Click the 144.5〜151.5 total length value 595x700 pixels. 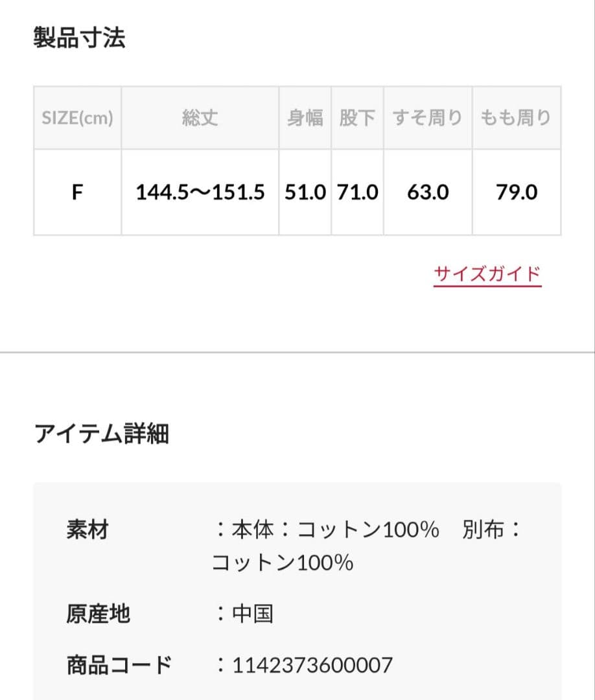tap(200, 192)
